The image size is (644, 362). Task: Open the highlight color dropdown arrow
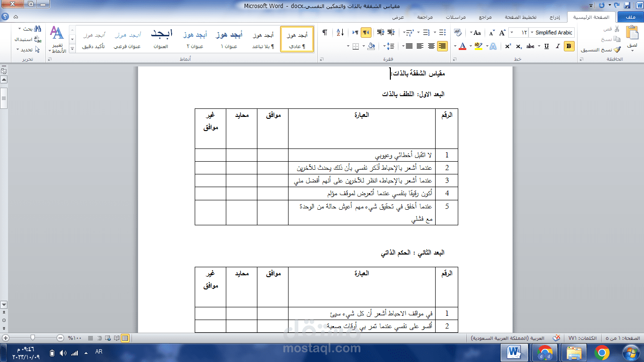pyautogui.click(x=471, y=46)
